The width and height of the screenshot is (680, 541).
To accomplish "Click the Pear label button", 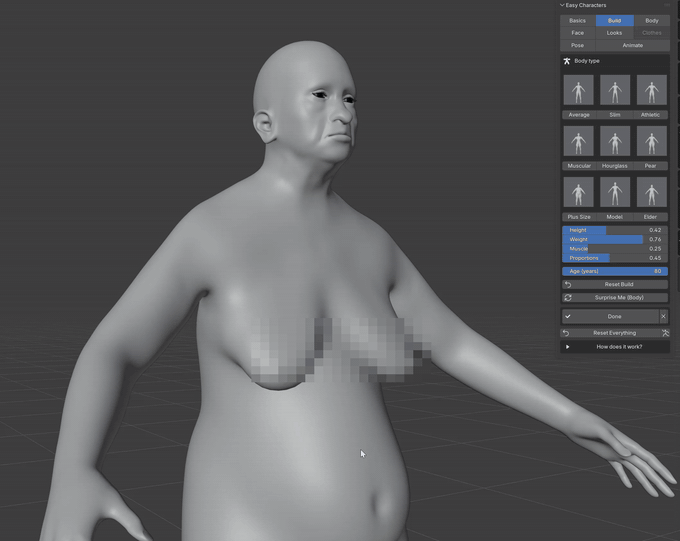I will click(650, 166).
